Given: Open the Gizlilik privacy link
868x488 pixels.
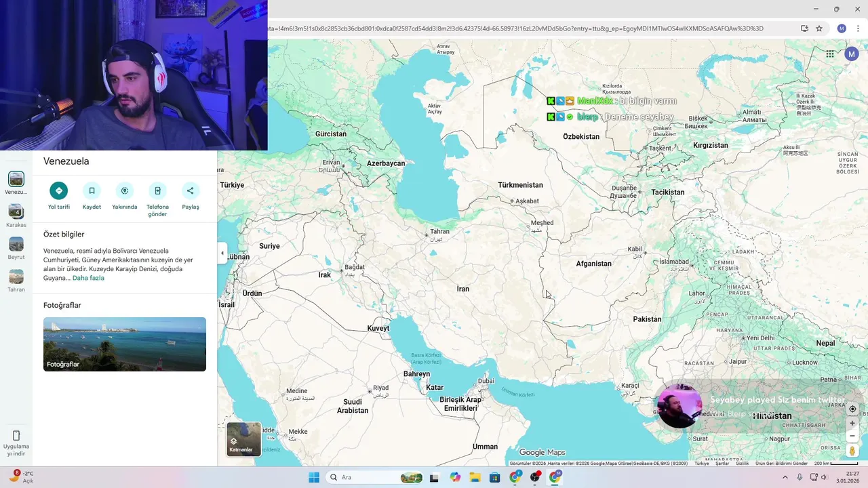Looking at the screenshot, I should (x=743, y=464).
